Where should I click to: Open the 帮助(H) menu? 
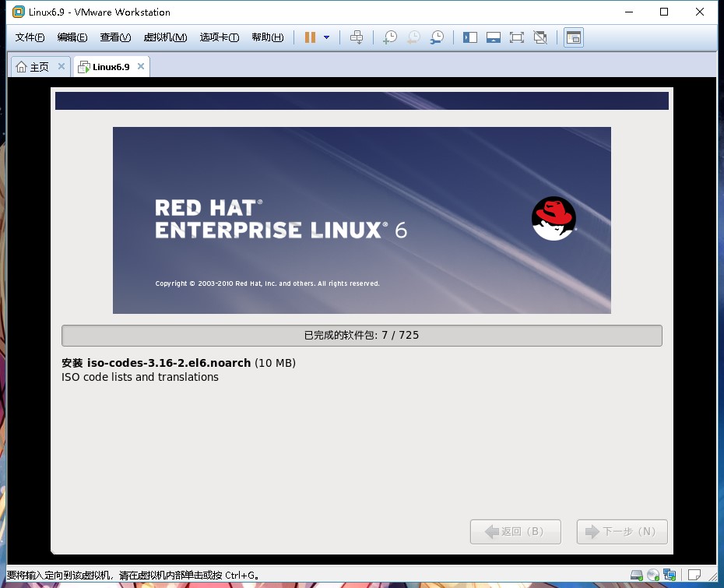[268, 37]
